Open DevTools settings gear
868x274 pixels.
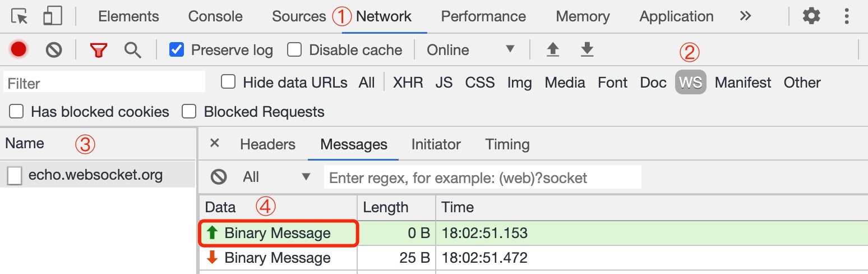pos(811,16)
